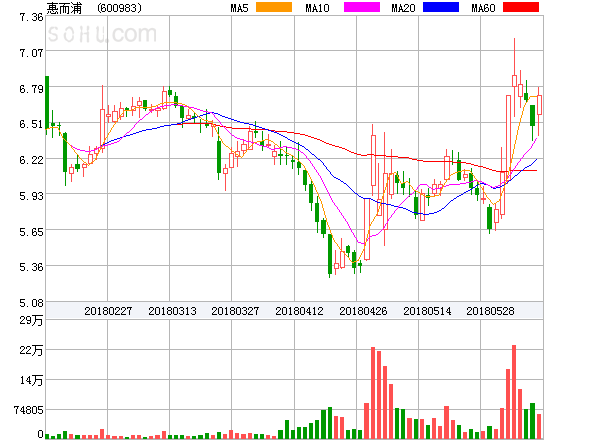Click the red MA60 legend swatch

521,7
